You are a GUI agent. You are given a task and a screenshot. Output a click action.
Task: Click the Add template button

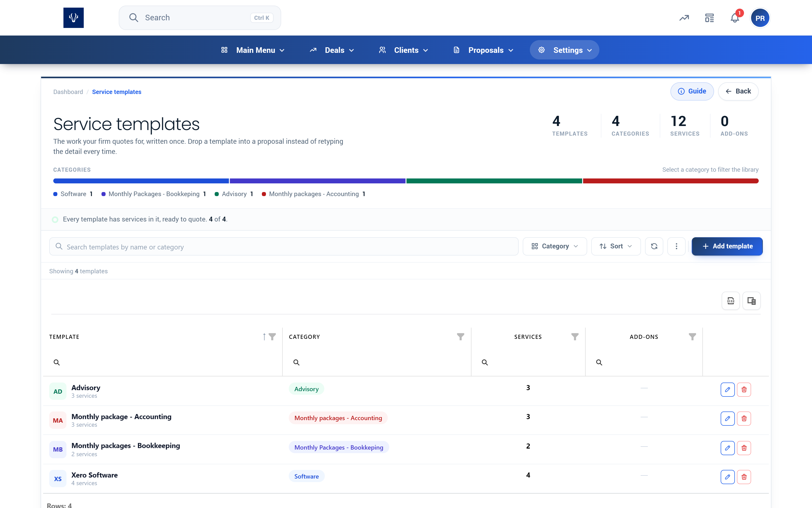727,246
